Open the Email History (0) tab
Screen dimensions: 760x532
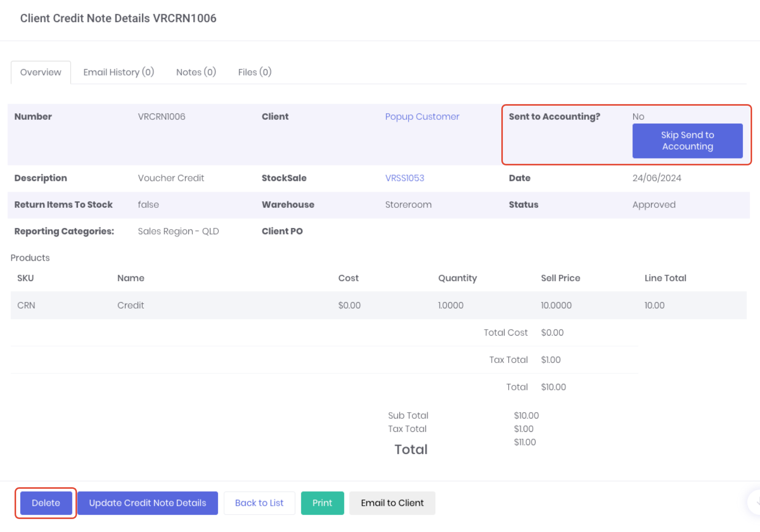[118, 72]
